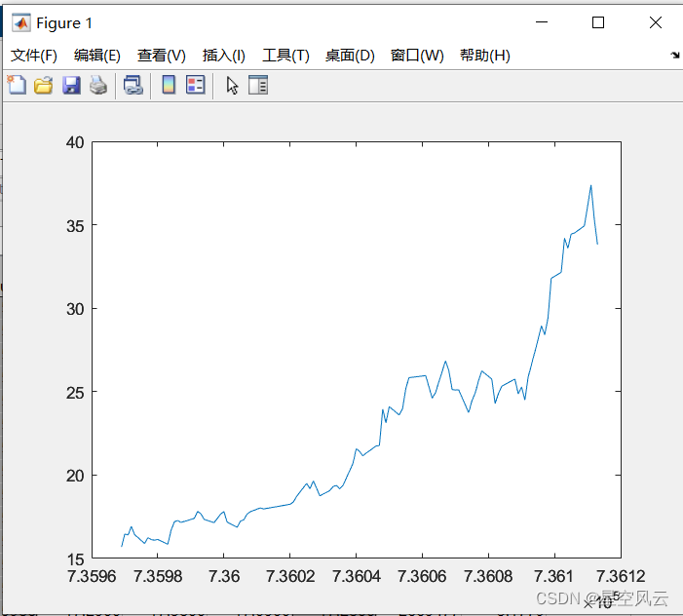Open the 帮助(H) menu
Viewport: 683px width, 616px height.
tap(485, 56)
